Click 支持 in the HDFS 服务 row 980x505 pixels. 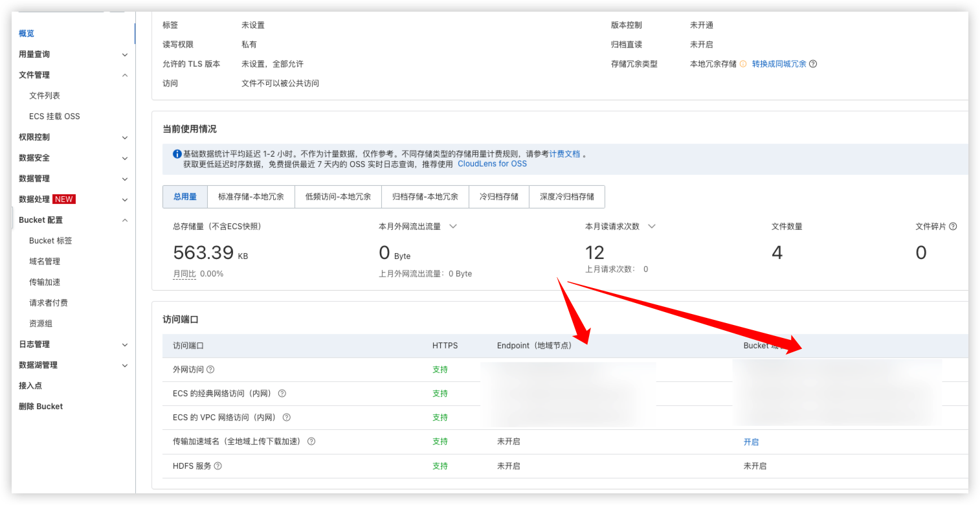point(440,466)
